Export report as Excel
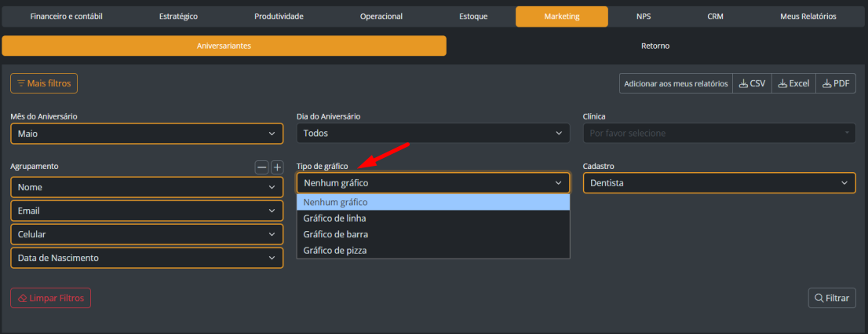The image size is (868, 334). click(793, 83)
